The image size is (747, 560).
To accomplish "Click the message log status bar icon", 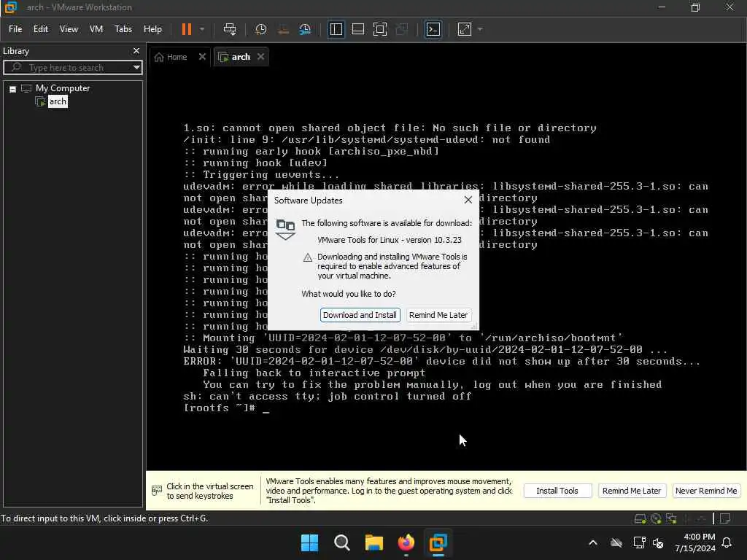I will pyautogui.click(x=725, y=518).
